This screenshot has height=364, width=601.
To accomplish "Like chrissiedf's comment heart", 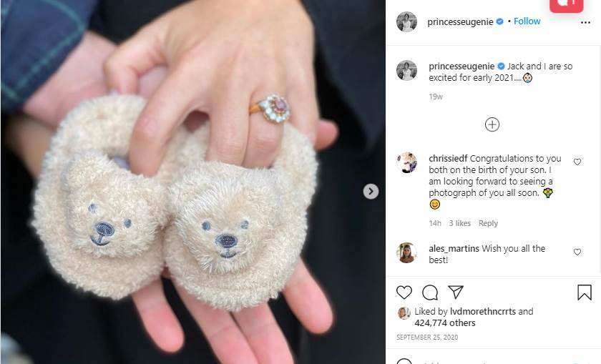I will pyautogui.click(x=577, y=162).
